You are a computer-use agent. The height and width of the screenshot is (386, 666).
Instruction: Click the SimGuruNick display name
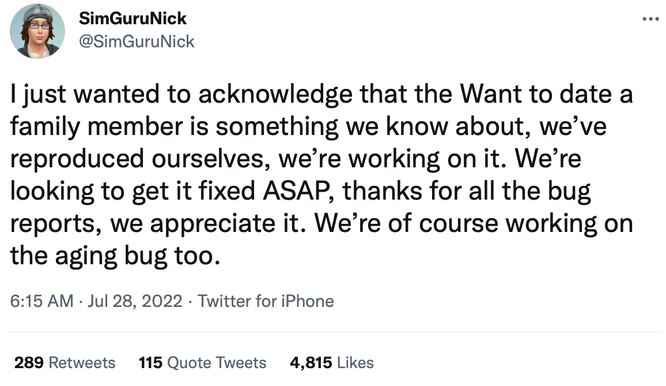[x=133, y=18]
